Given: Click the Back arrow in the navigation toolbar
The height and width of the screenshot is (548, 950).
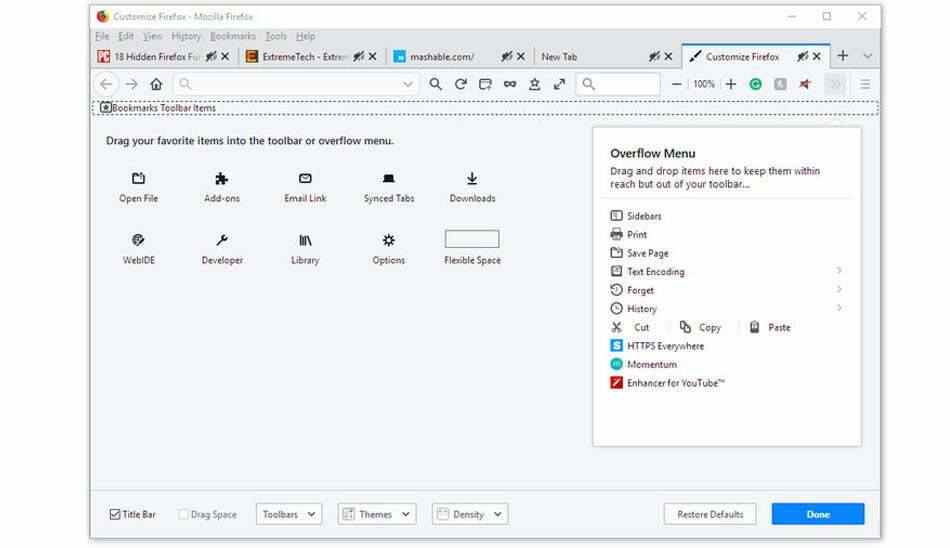Looking at the screenshot, I should [x=106, y=84].
